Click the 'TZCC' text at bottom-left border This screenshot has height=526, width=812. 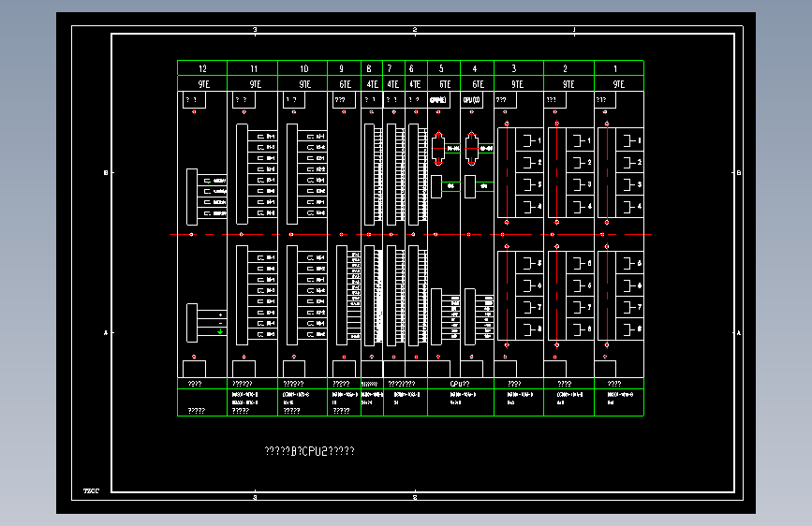coord(91,490)
